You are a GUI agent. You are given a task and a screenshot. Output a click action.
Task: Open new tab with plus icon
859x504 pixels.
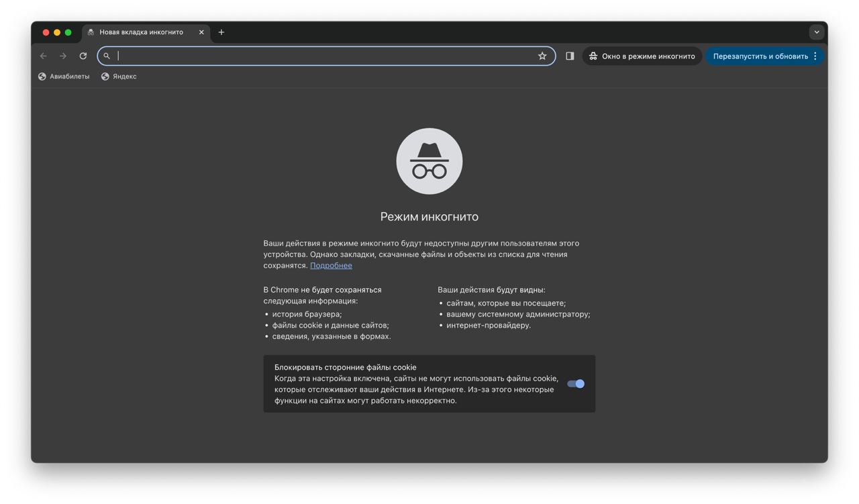pyautogui.click(x=221, y=32)
